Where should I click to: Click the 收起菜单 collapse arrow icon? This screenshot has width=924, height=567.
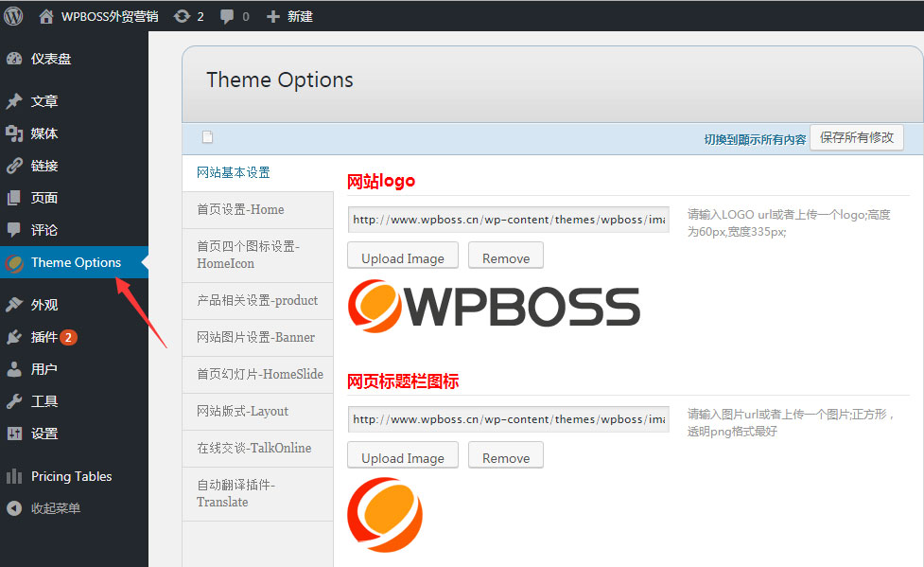14,508
